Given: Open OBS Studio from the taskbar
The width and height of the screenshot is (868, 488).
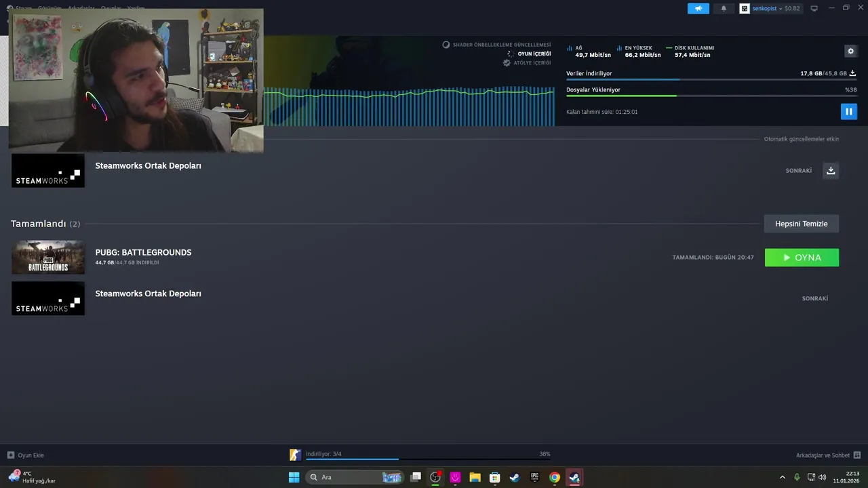Looking at the screenshot, I should (435, 477).
